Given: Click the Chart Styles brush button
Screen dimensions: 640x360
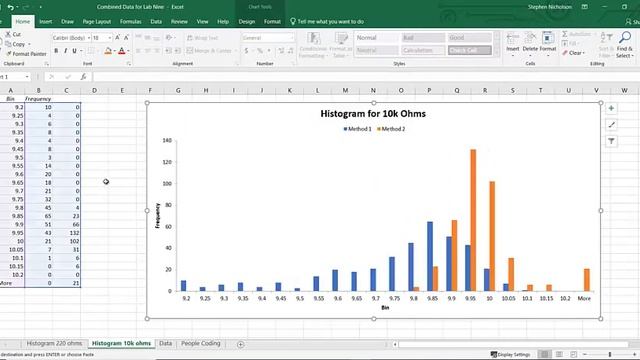Looking at the screenshot, I should [611, 125].
